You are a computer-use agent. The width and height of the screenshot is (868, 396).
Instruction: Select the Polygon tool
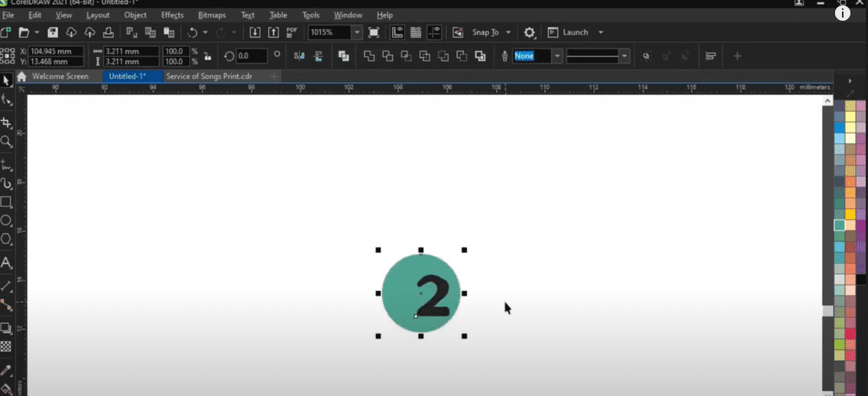click(7, 239)
